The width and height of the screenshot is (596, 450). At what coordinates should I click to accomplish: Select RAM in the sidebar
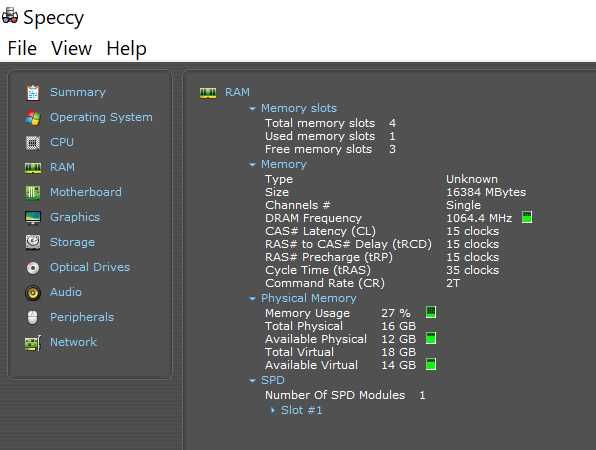point(62,167)
